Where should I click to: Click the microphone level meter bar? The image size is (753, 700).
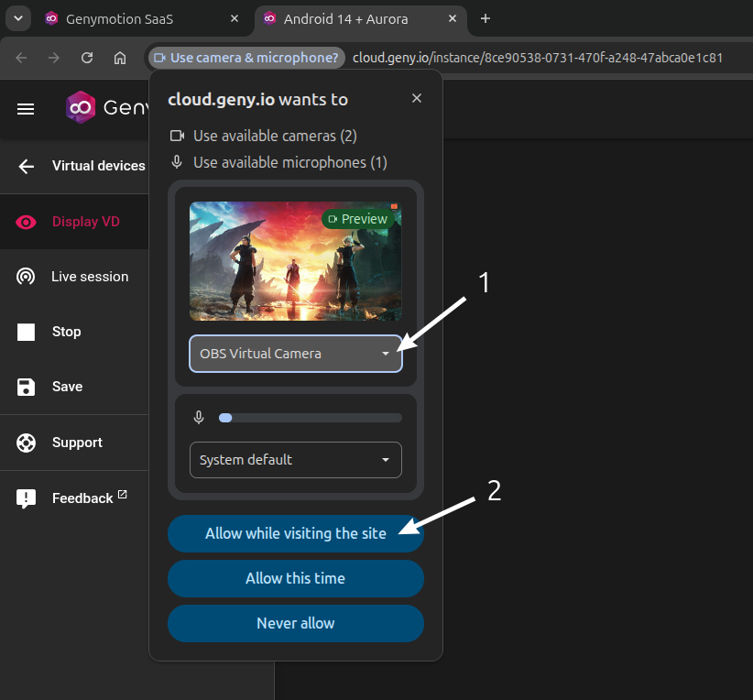point(311,418)
